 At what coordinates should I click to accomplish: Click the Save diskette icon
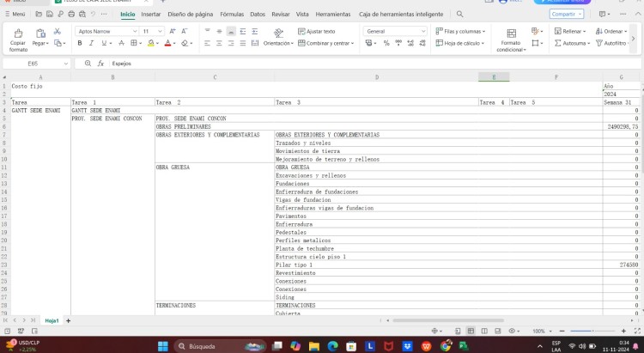coord(49,14)
